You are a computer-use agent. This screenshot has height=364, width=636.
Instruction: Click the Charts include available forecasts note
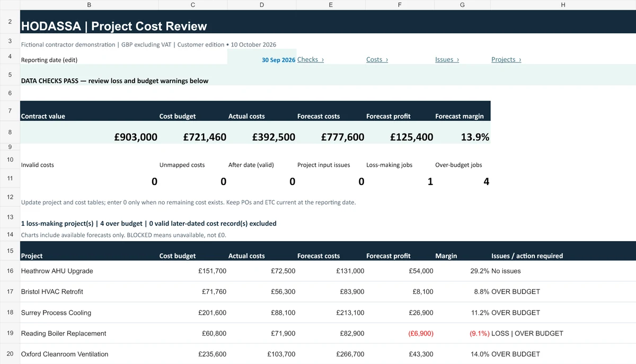tap(123, 235)
